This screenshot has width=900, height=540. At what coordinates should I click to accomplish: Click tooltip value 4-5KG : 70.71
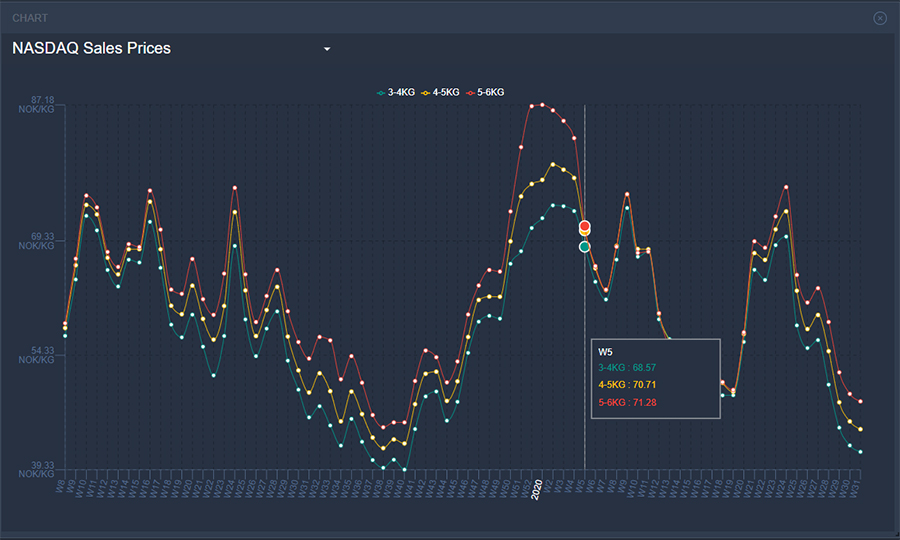pyautogui.click(x=627, y=385)
